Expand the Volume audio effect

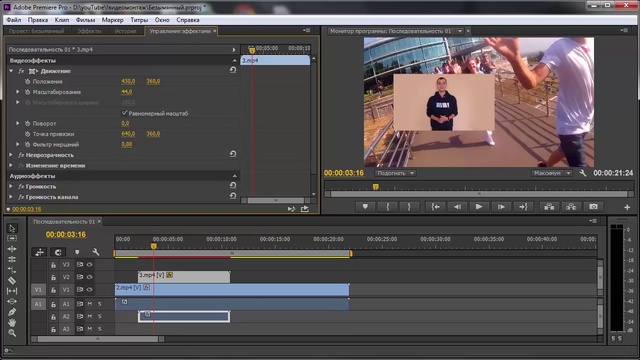pyautogui.click(x=11, y=186)
